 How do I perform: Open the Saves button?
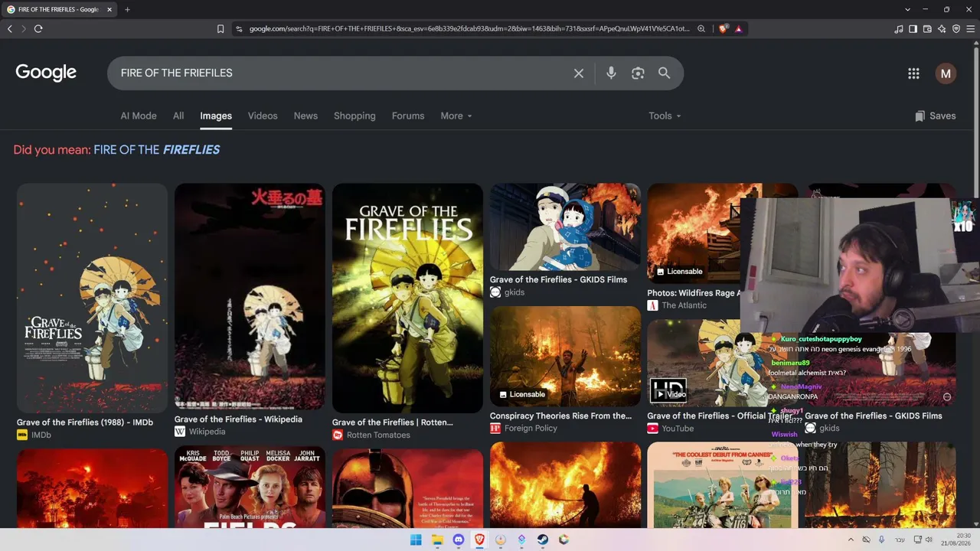935,116
